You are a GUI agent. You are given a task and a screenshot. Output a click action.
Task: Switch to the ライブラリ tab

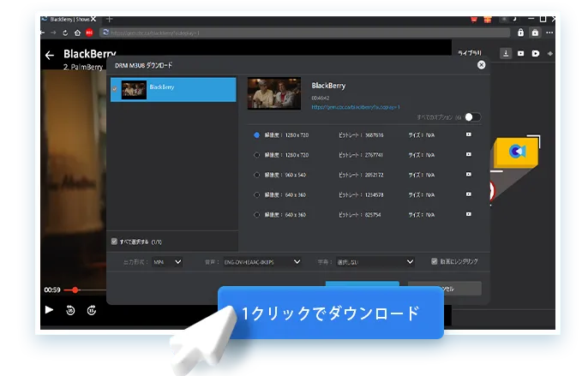click(x=469, y=53)
